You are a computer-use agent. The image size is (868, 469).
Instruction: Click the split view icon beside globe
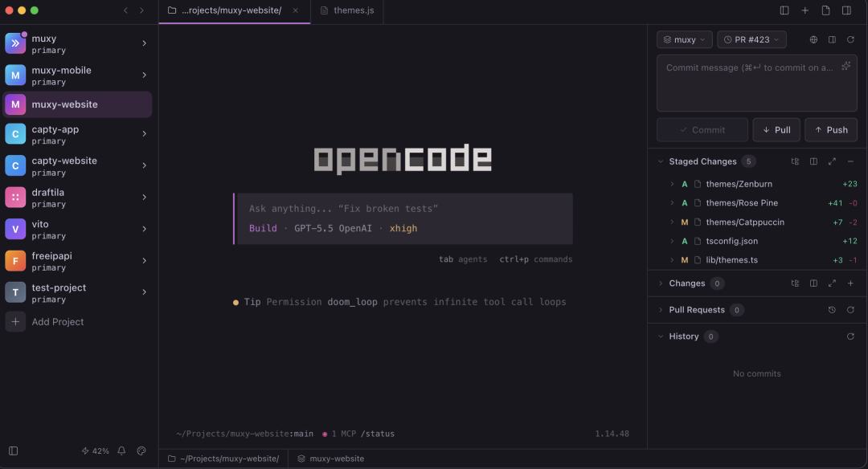point(832,40)
